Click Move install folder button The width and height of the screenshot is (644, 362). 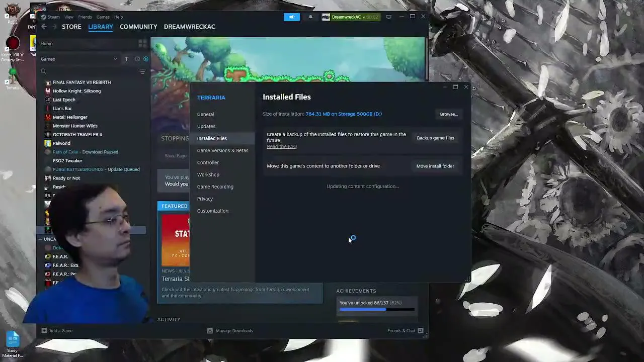pos(435,166)
